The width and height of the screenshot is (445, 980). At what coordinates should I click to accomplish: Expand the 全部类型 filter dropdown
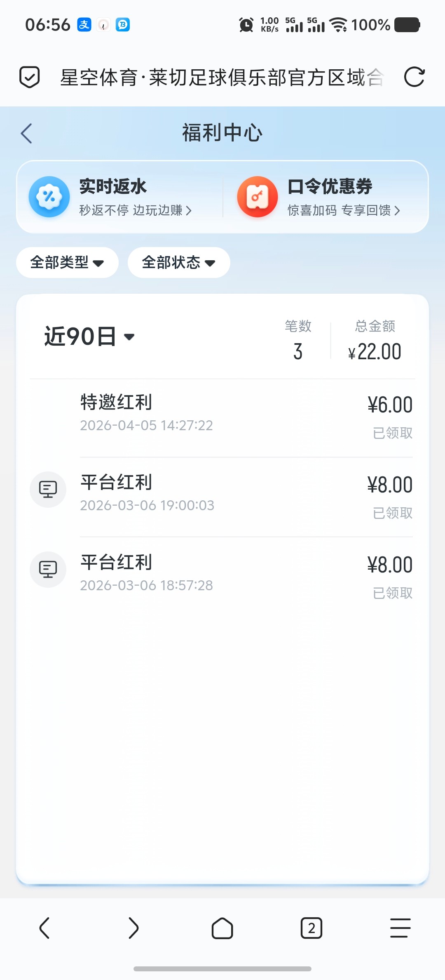(67, 262)
